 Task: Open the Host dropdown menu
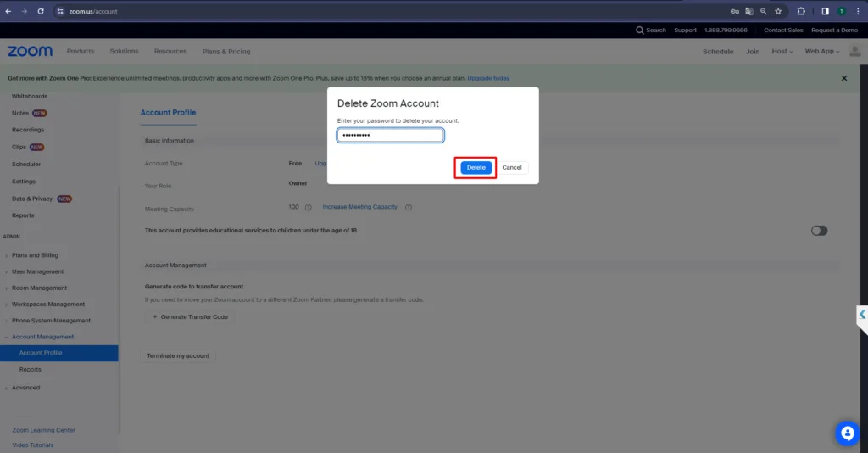(782, 52)
